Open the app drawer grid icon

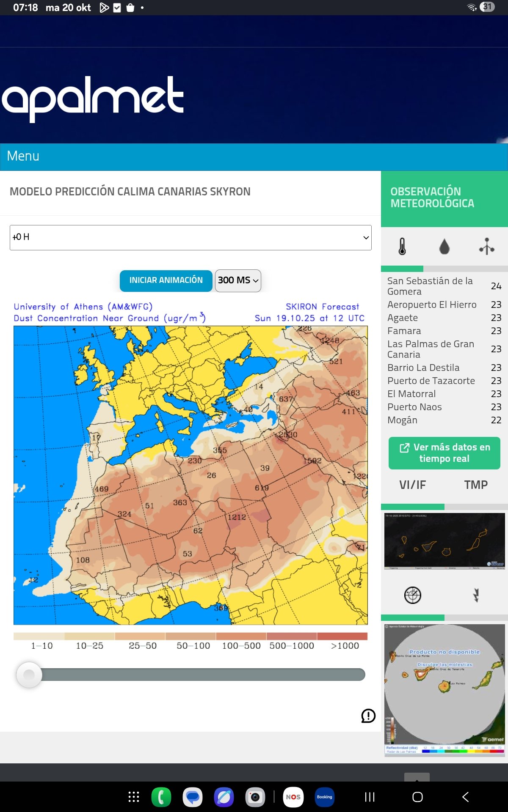pos(134,797)
